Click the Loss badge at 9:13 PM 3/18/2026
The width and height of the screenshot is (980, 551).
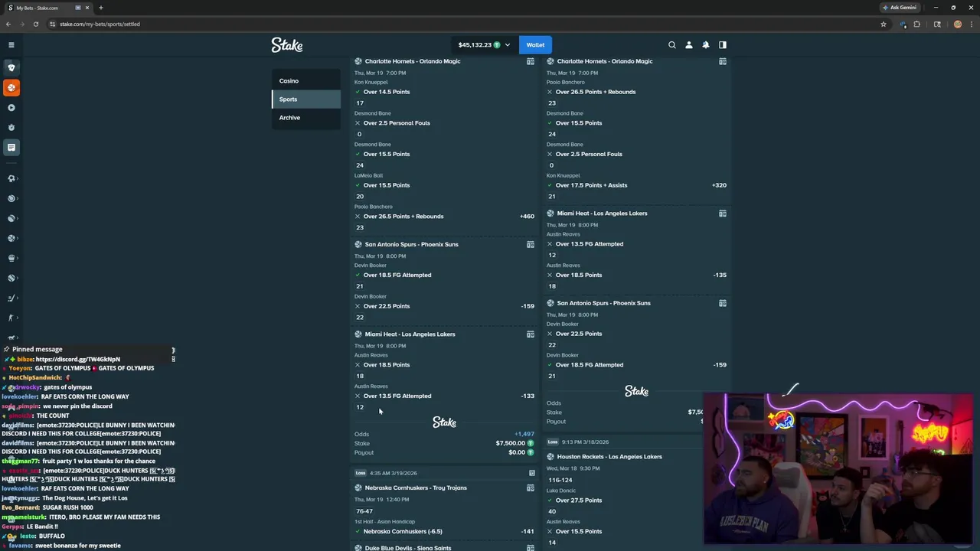(x=552, y=442)
